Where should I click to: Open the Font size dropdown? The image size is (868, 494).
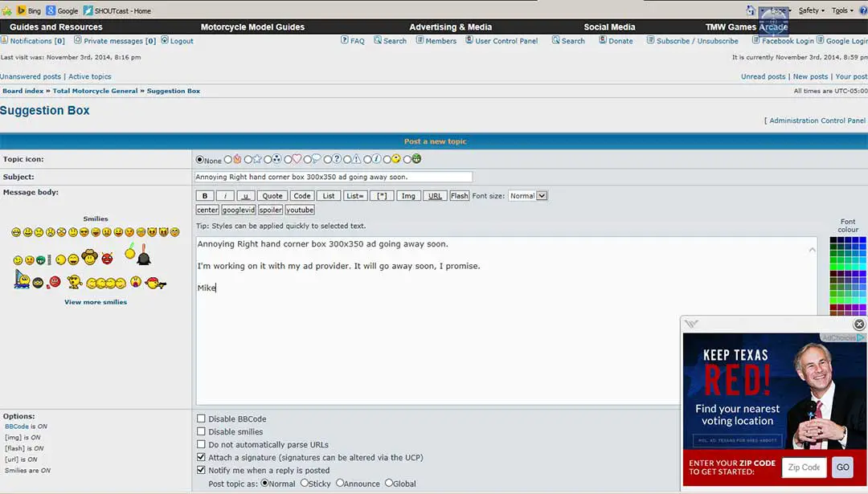528,196
